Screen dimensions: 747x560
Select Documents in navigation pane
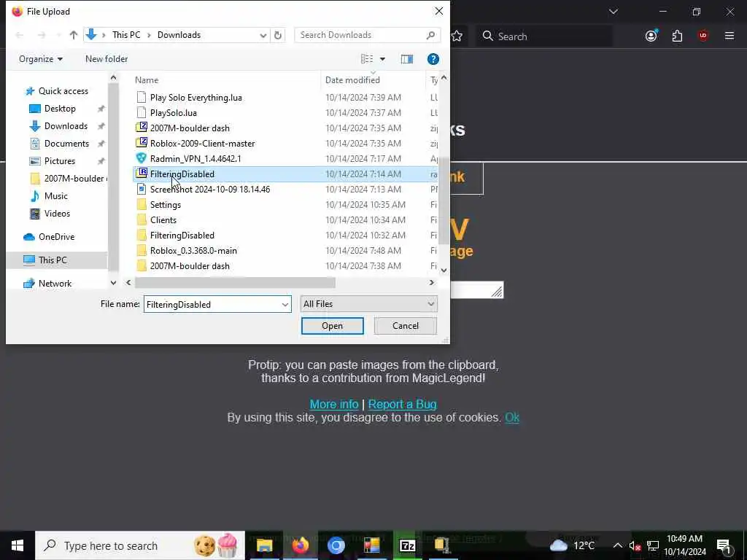pyautogui.click(x=66, y=144)
